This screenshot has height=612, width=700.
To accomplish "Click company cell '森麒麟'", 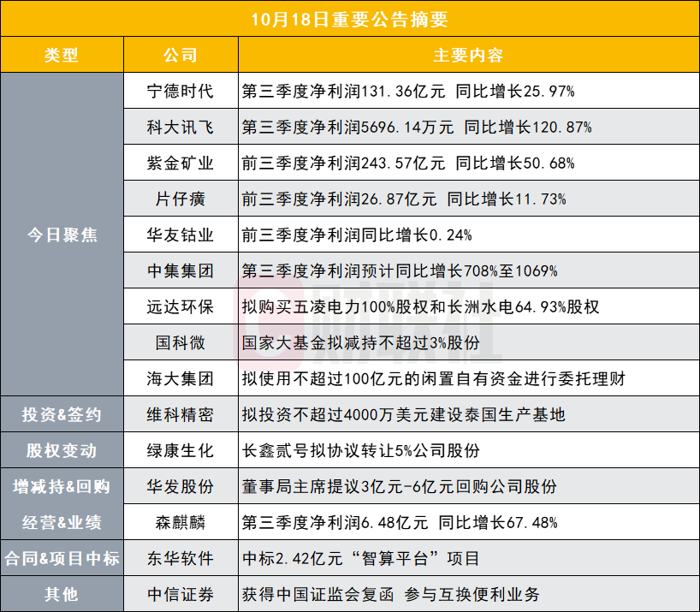I will point(181,522).
